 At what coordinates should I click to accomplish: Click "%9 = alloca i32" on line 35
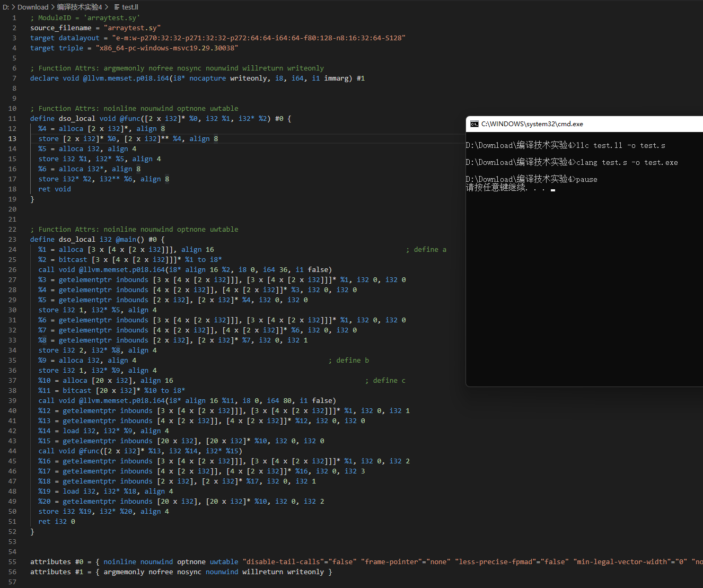coord(69,360)
